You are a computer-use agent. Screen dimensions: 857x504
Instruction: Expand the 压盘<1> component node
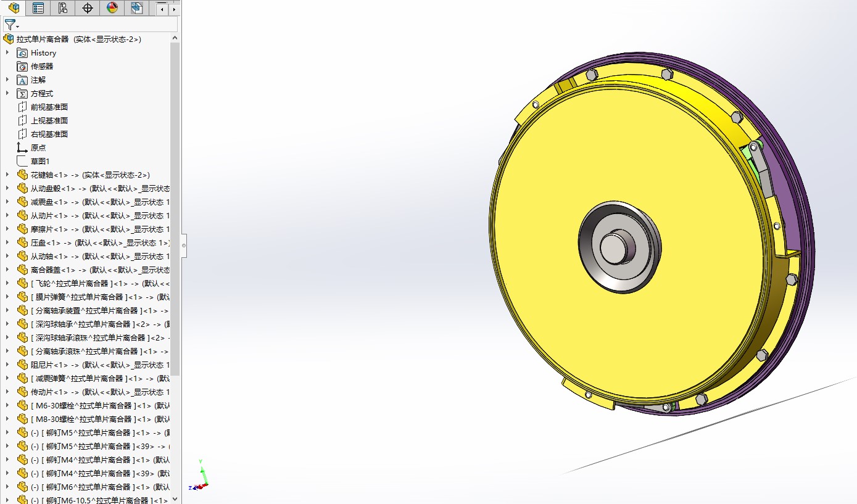(7, 243)
